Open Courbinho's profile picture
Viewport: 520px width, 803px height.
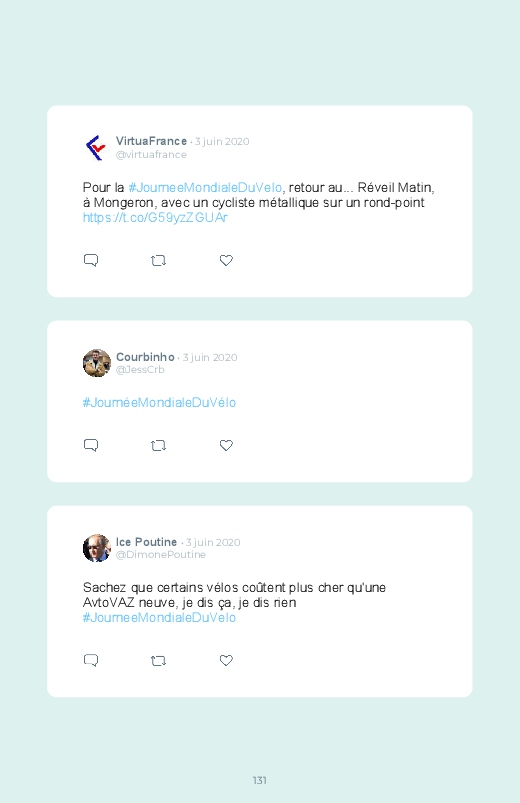(x=97, y=363)
